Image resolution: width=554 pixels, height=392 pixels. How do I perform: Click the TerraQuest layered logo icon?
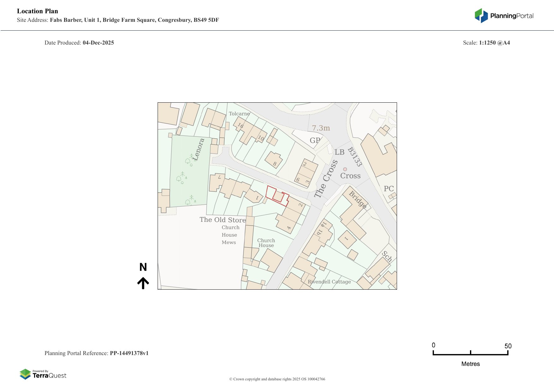(25, 374)
